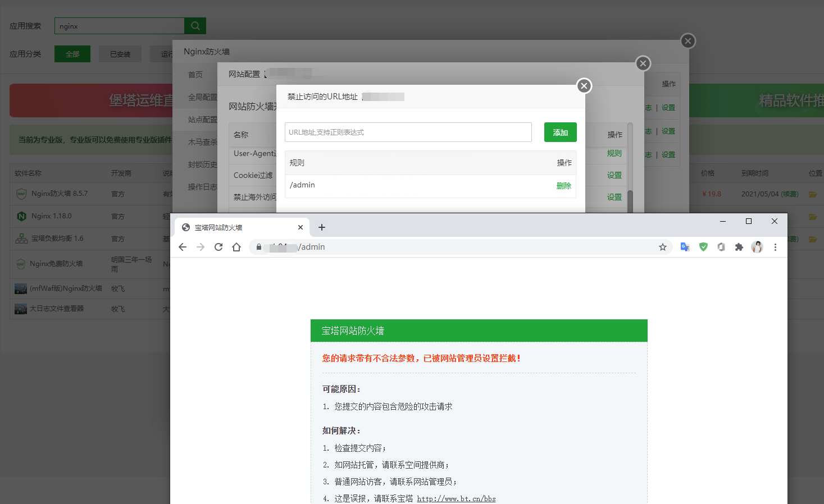824x504 pixels.
Task: Click 续费 link next to 2021/05/04
Action: [790, 194]
